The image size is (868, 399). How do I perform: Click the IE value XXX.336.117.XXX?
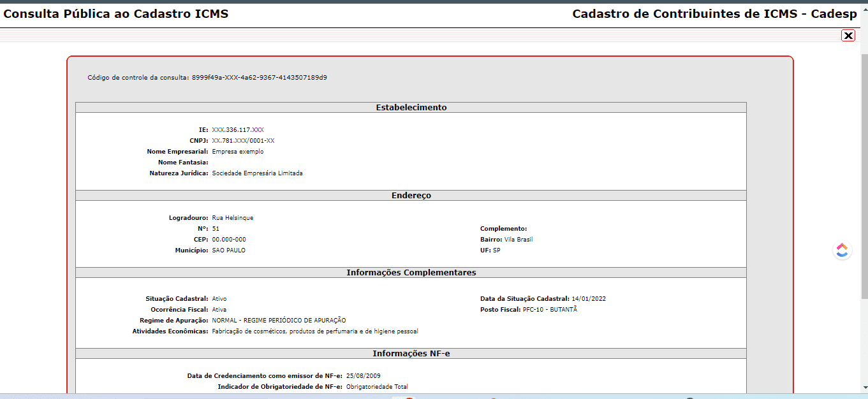click(238, 130)
